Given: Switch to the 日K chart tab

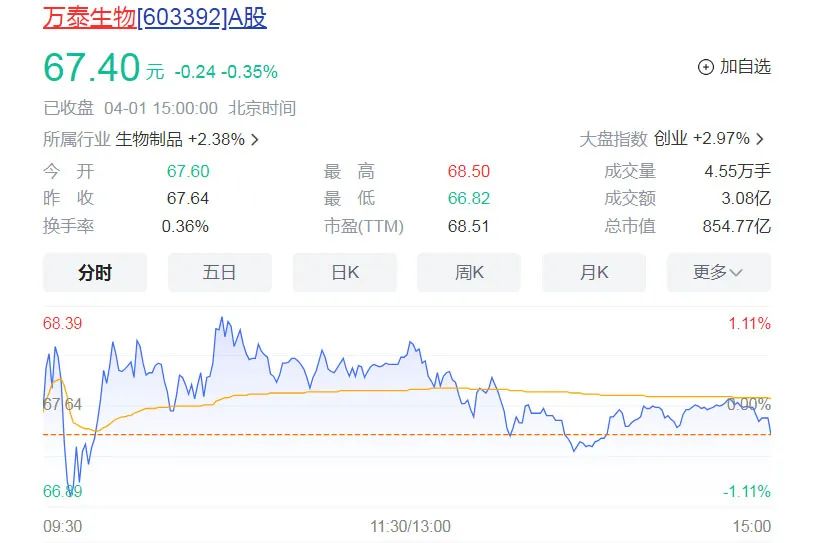Looking at the screenshot, I should coord(344,273).
